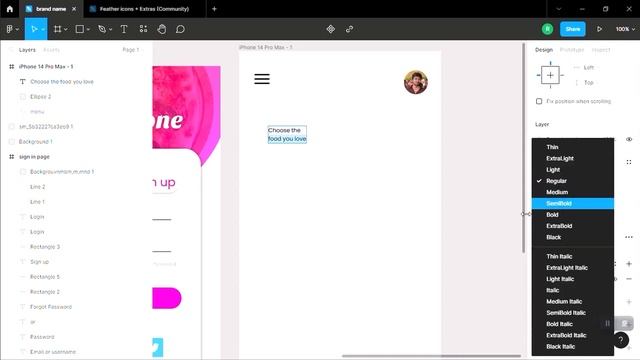This screenshot has width=640, height=360.
Task: Choose the non-italic Black weight
Action: [573, 237]
